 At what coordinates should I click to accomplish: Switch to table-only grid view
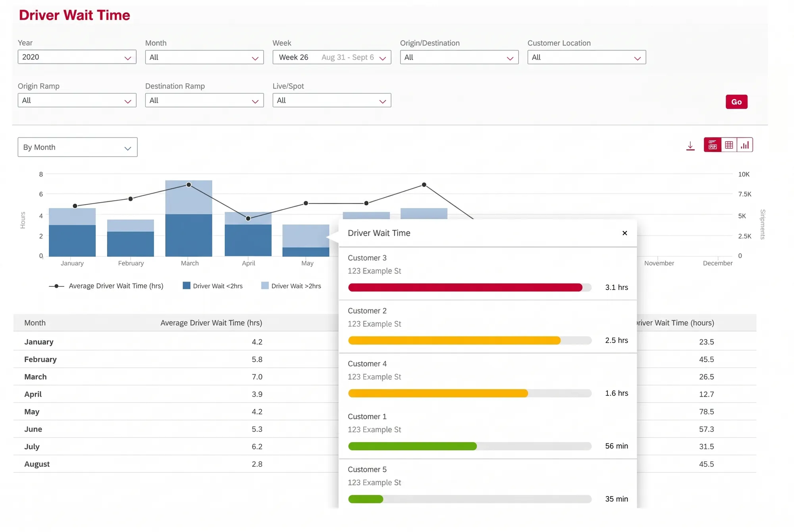(x=729, y=145)
